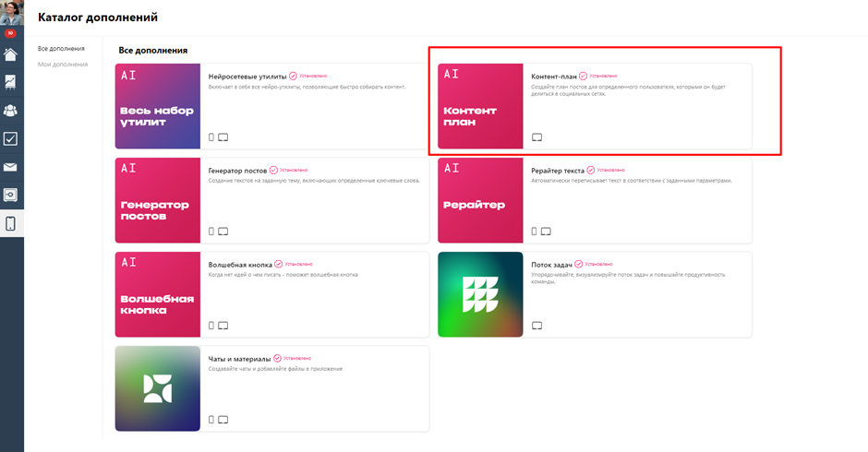Click installed checkmark next to Рерайтер текста

[x=591, y=171]
